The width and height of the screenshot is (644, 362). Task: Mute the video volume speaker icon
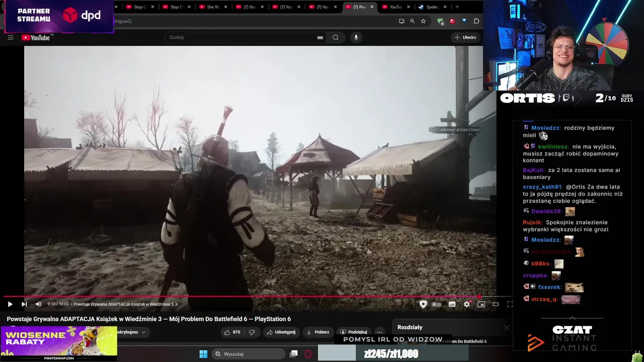click(39, 304)
